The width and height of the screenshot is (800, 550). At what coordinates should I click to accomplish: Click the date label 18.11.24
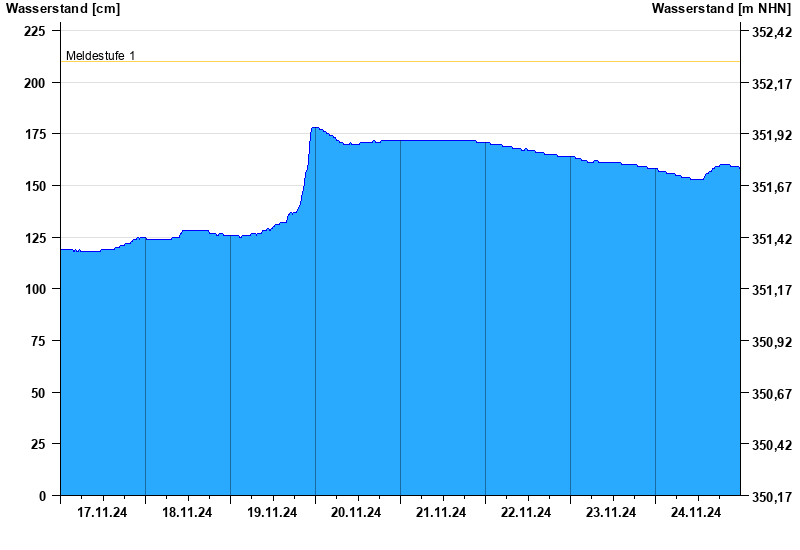(187, 512)
